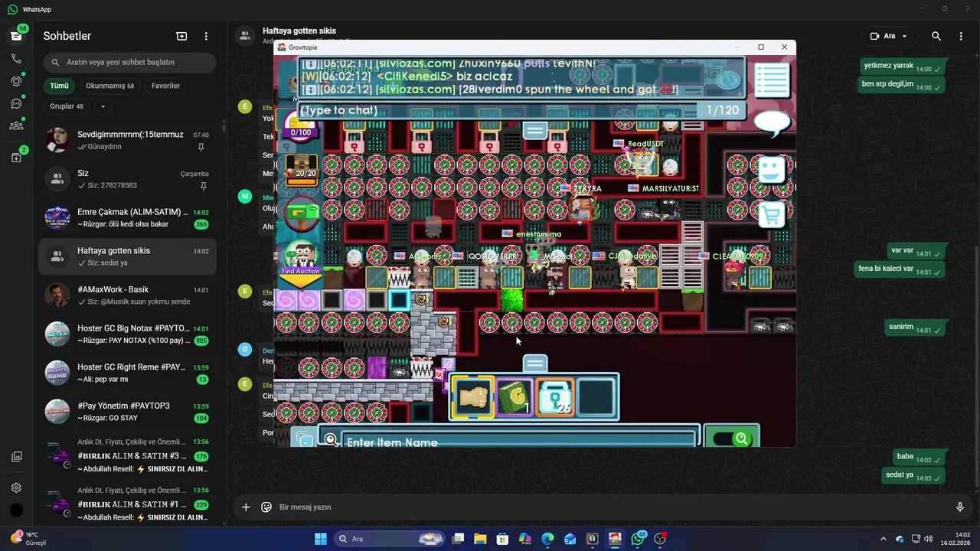980x551 pixels.
Task: Open the Growtopia chat speech bubble icon
Action: tap(772, 122)
